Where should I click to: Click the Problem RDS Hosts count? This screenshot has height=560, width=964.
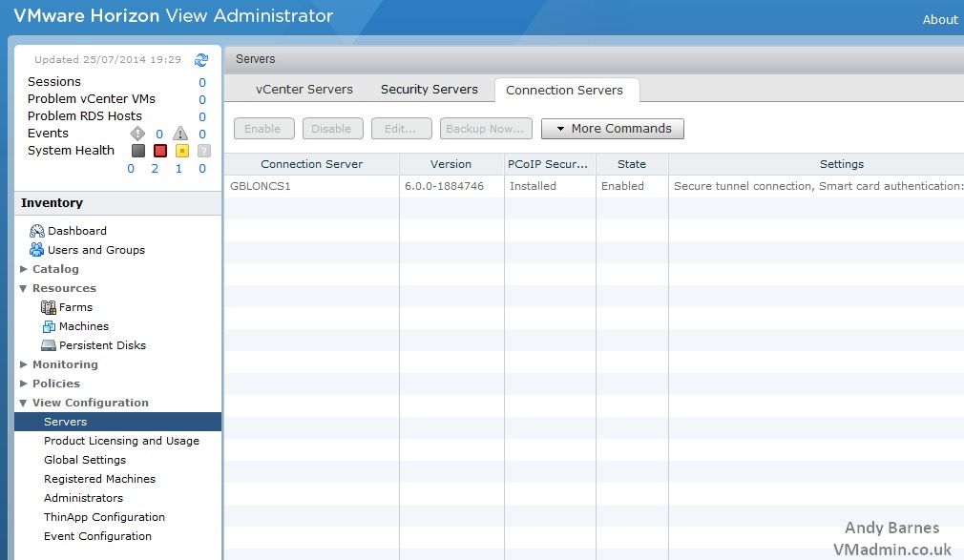tap(202, 116)
